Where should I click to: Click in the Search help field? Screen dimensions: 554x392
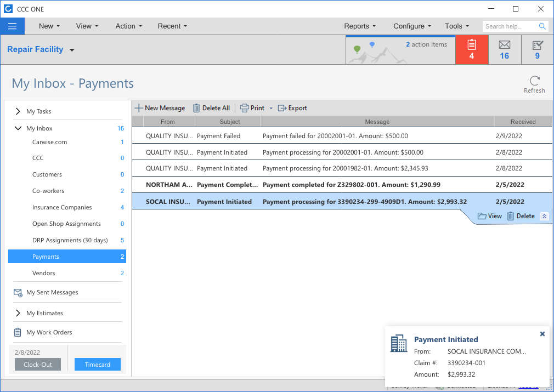[x=510, y=26]
